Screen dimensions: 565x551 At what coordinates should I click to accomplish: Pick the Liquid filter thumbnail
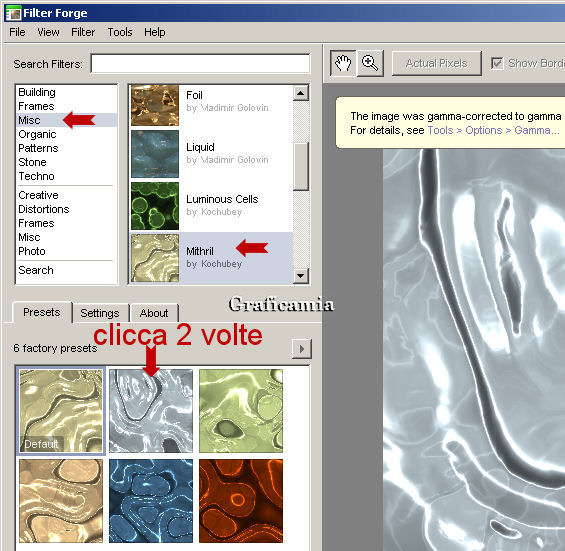(155, 154)
